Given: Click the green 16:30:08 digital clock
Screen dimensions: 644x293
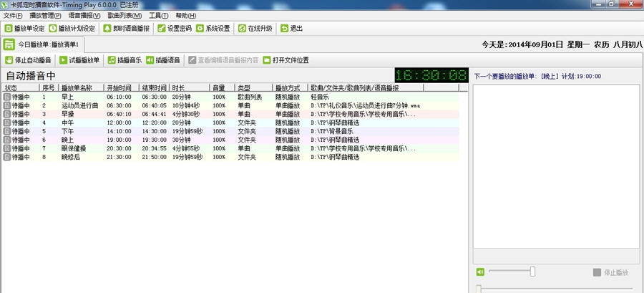Looking at the screenshot, I should pos(431,76).
